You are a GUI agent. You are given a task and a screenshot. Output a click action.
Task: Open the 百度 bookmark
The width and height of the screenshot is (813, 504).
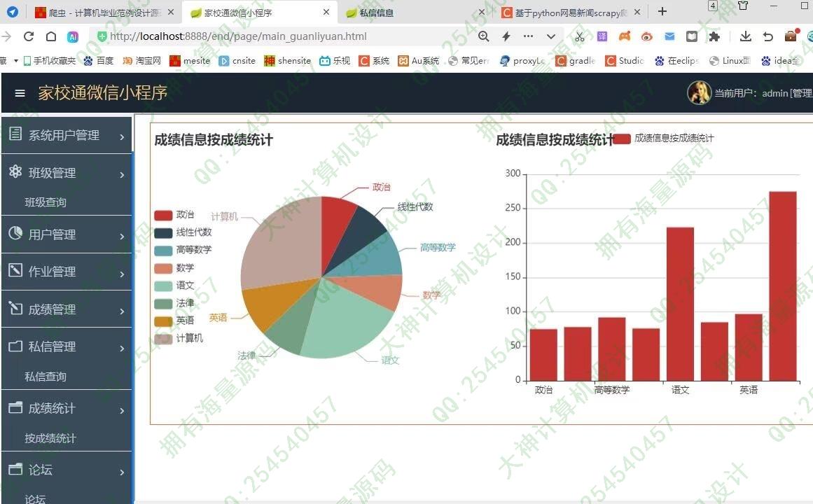point(99,61)
